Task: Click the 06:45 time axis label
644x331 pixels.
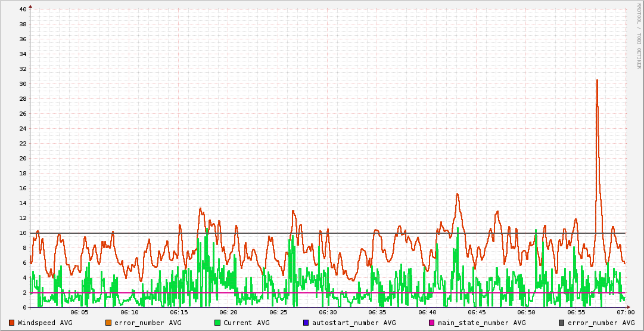Action: (x=477, y=313)
